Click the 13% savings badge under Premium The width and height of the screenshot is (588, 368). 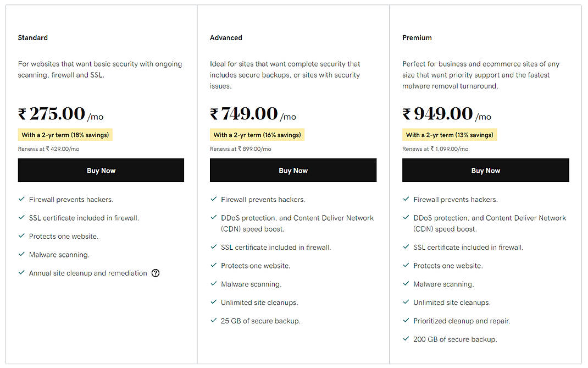pyautogui.click(x=449, y=134)
